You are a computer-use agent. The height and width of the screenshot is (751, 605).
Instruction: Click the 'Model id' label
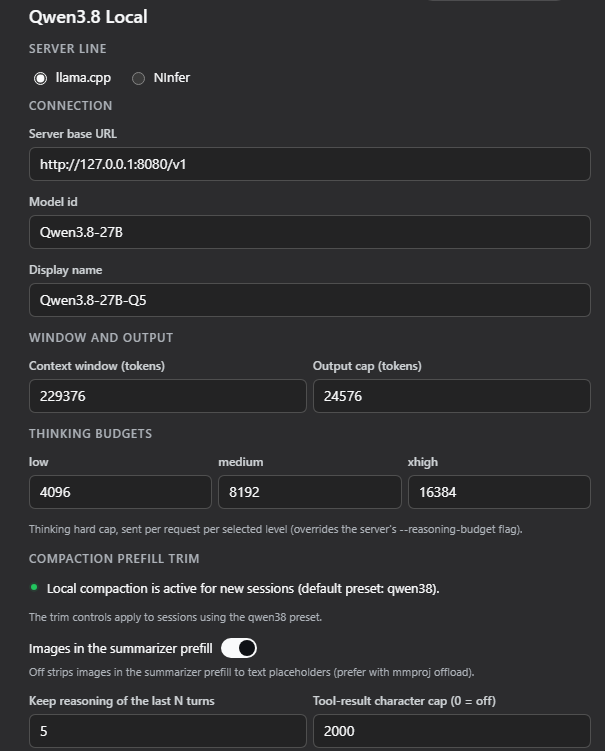53,202
